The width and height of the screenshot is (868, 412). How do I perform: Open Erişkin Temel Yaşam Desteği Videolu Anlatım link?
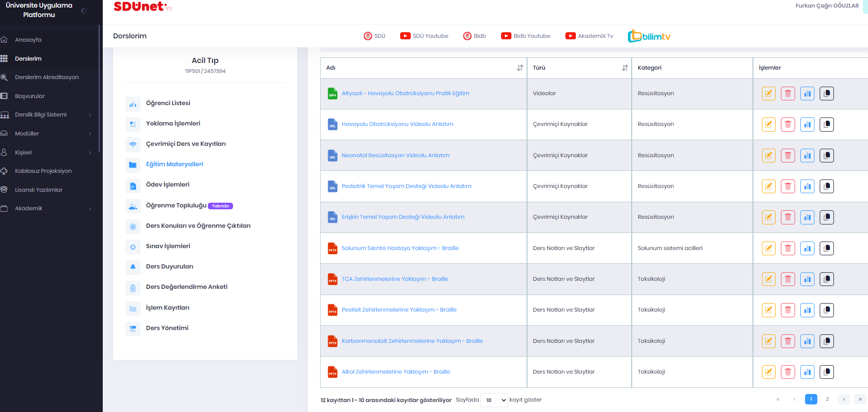coord(403,217)
